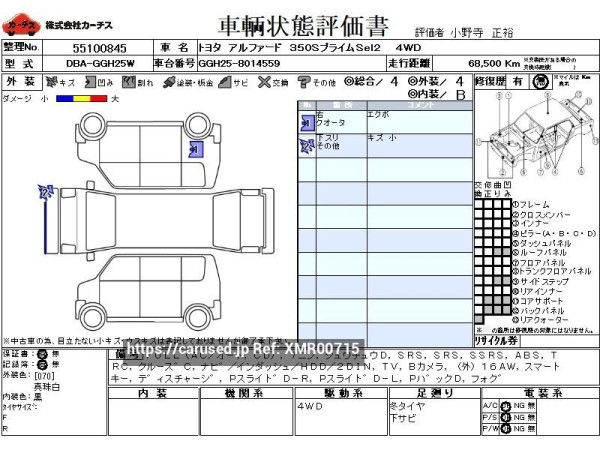
Task: Click the リサイクル券 label
Action: (x=496, y=340)
